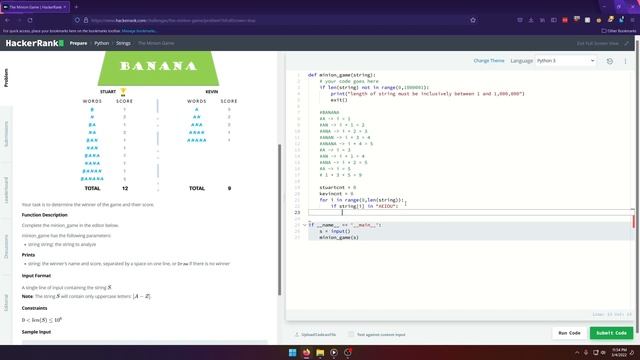Click the shield tracking protection icon
The image size is (640, 360).
point(77,20)
